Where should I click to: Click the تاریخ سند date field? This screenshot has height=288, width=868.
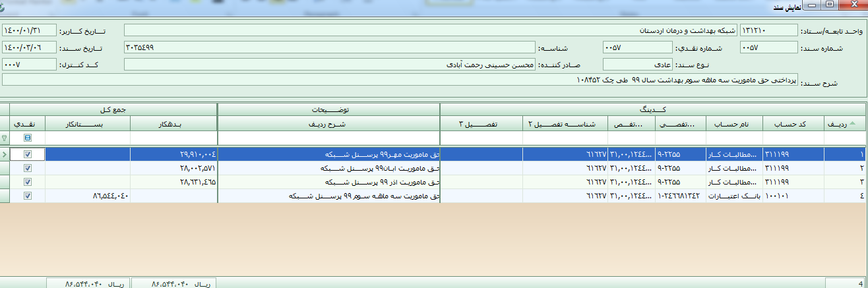(x=30, y=47)
